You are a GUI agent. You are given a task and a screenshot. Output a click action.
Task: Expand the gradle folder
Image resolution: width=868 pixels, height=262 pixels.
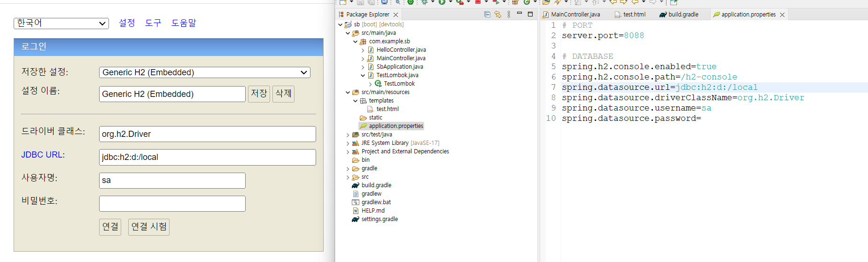[x=348, y=168]
